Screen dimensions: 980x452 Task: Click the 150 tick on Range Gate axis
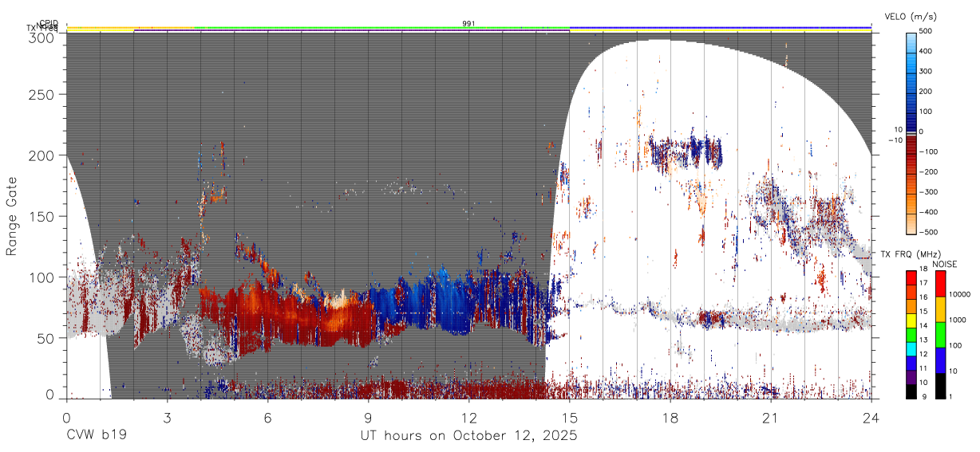click(x=41, y=217)
